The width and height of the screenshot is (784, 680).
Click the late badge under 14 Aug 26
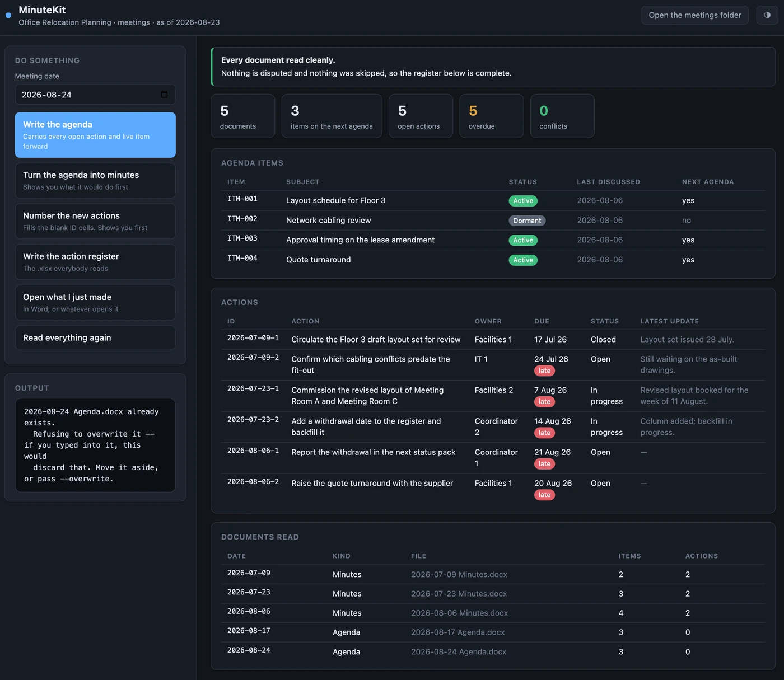pyautogui.click(x=544, y=433)
